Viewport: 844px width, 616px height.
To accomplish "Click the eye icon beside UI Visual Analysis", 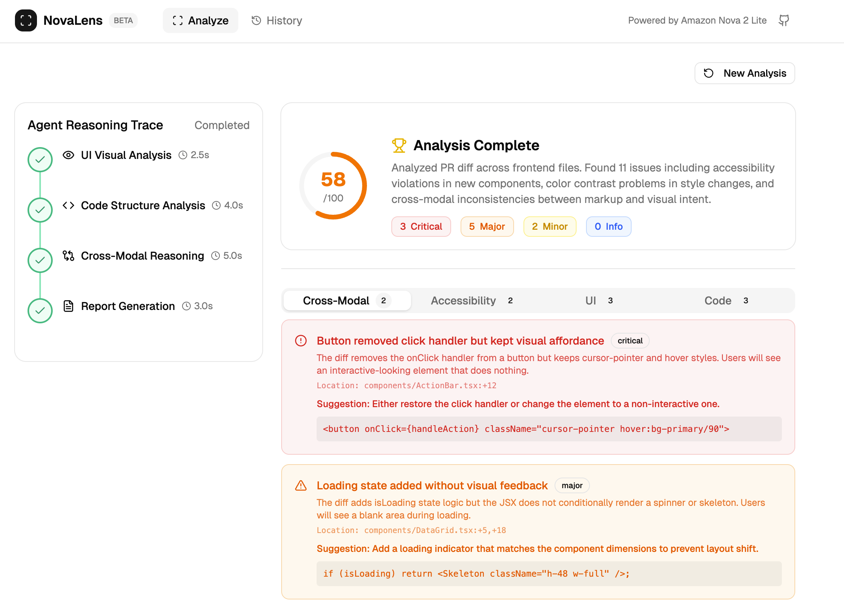I will click(68, 155).
